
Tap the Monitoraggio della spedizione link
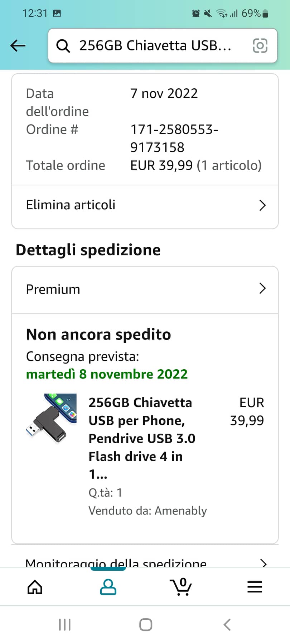pyautogui.click(x=116, y=563)
